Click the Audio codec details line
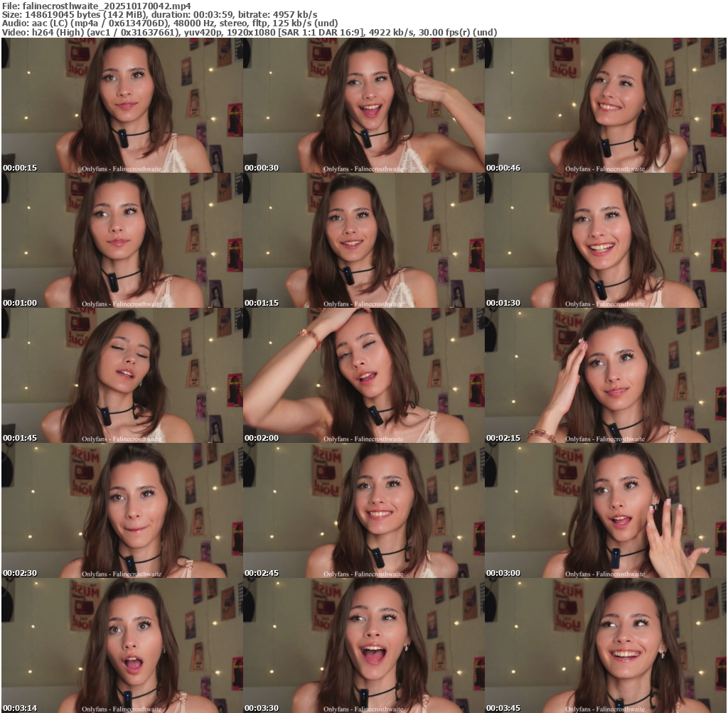Image resolution: width=728 pixels, height=713 pixels. pos(170,23)
